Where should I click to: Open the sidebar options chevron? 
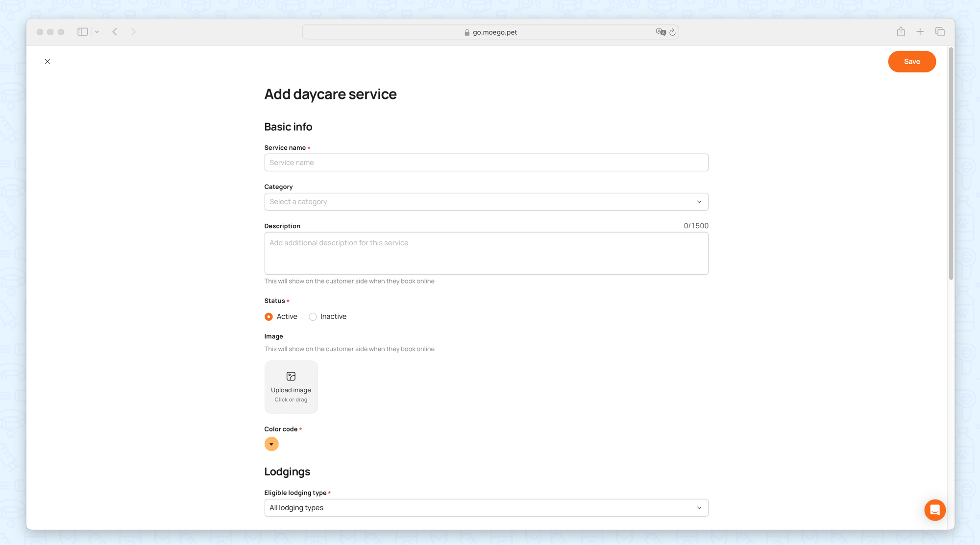(x=97, y=32)
